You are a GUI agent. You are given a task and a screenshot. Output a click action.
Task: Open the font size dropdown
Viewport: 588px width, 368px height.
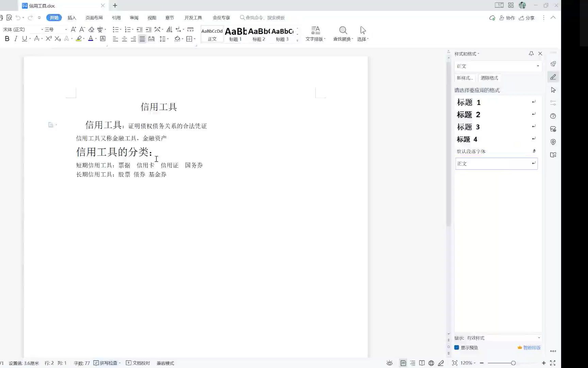(x=66, y=30)
